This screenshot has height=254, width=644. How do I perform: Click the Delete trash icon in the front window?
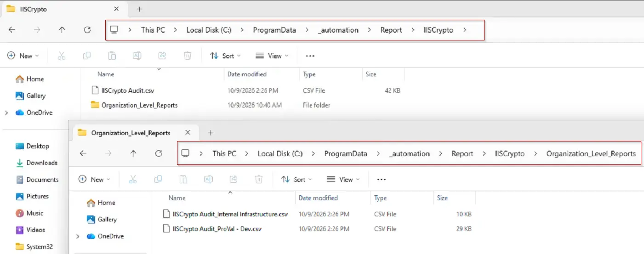pyautogui.click(x=259, y=179)
